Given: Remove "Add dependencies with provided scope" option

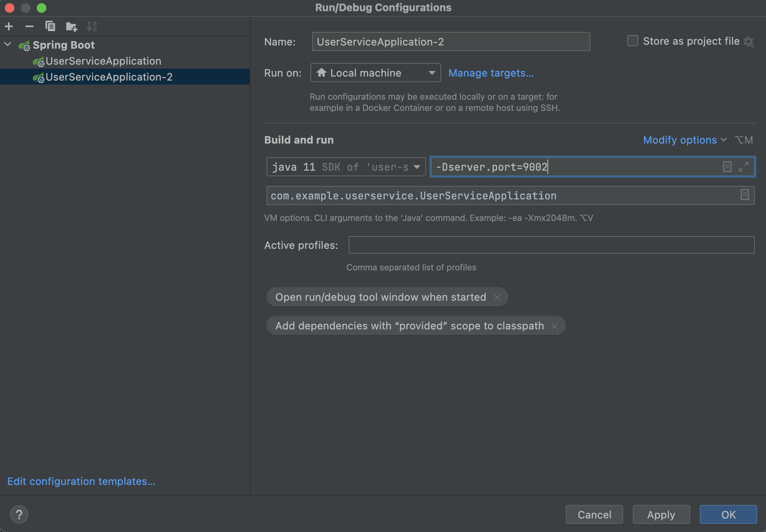Looking at the screenshot, I should point(554,326).
